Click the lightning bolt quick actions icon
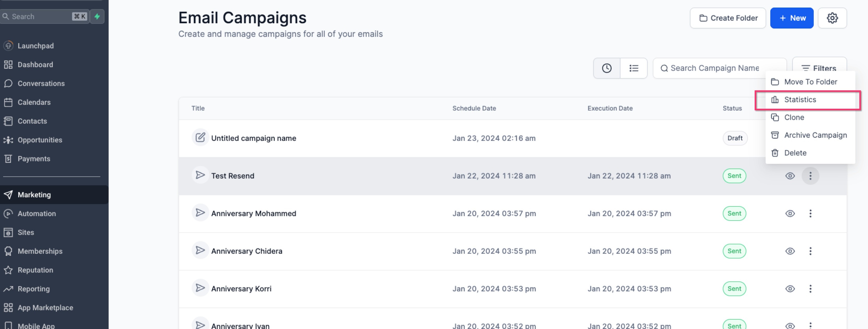This screenshot has height=329, width=868. tap(97, 16)
